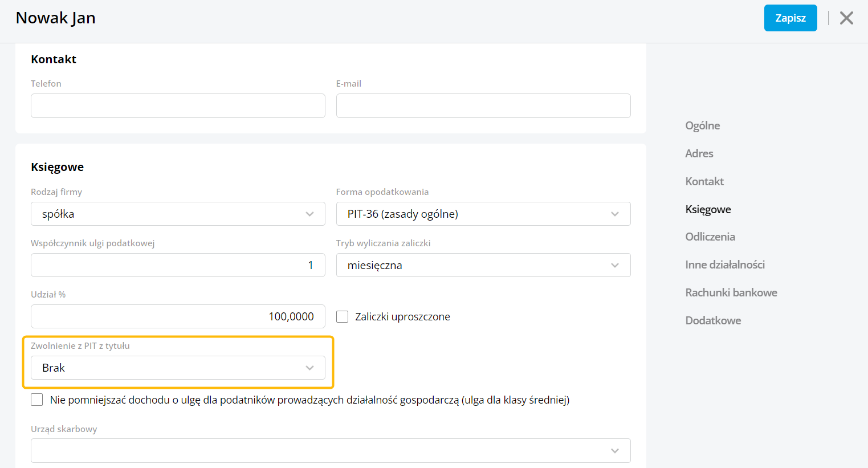Expand Forma opodatkowania dropdown
Viewport: 868px width, 468px height.
point(483,214)
